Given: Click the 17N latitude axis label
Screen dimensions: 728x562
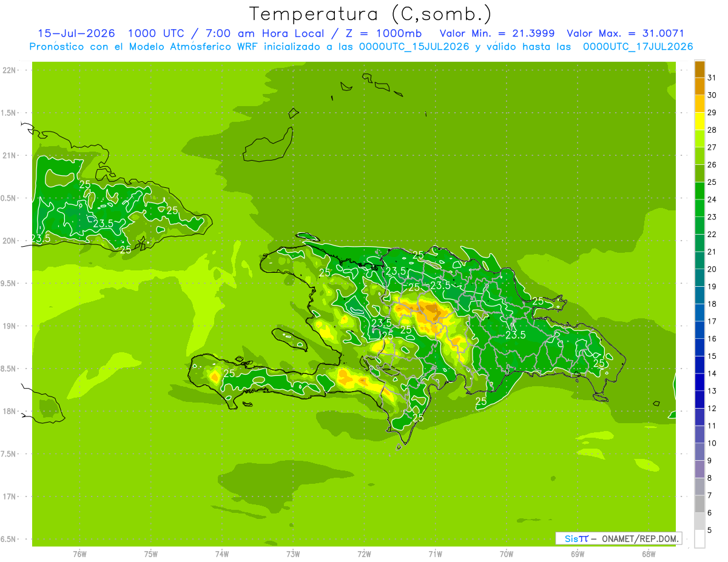Looking at the screenshot, I should [8, 497].
